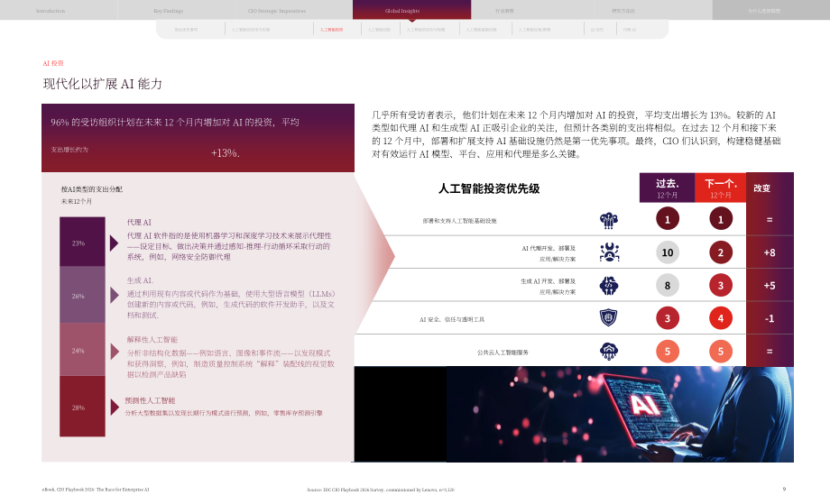This screenshot has width=830, height=504.
Task: Click the 公共云人工智能服务 row label
Action: tap(503, 353)
